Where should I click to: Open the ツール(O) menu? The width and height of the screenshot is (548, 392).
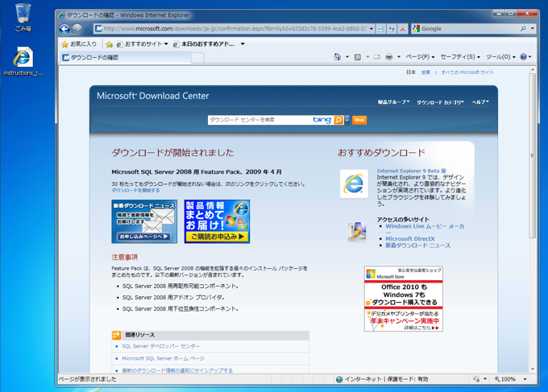pyautogui.click(x=500, y=56)
